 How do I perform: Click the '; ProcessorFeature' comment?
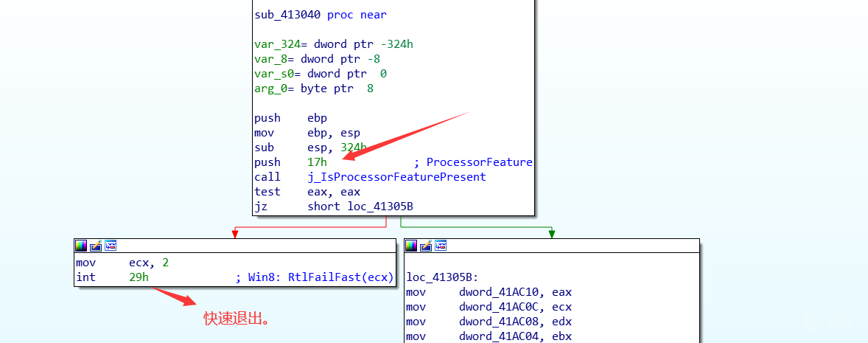point(473,162)
